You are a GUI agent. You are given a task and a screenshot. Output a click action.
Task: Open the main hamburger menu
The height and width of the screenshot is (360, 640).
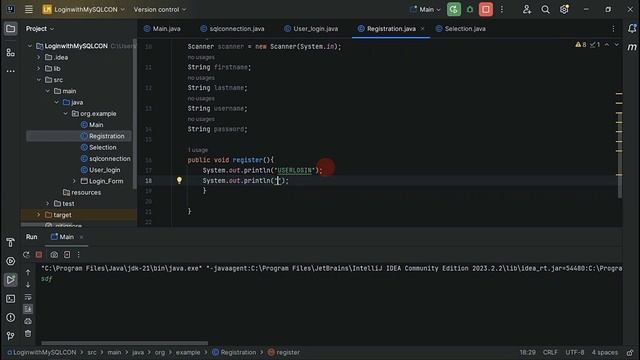pyautogui.click(x=29, y=9)
